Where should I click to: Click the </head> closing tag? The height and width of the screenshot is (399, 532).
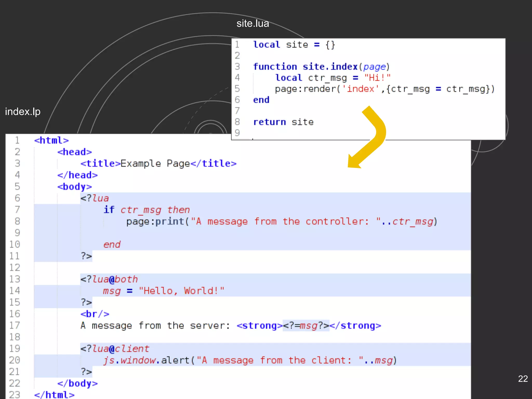point(77,175)
